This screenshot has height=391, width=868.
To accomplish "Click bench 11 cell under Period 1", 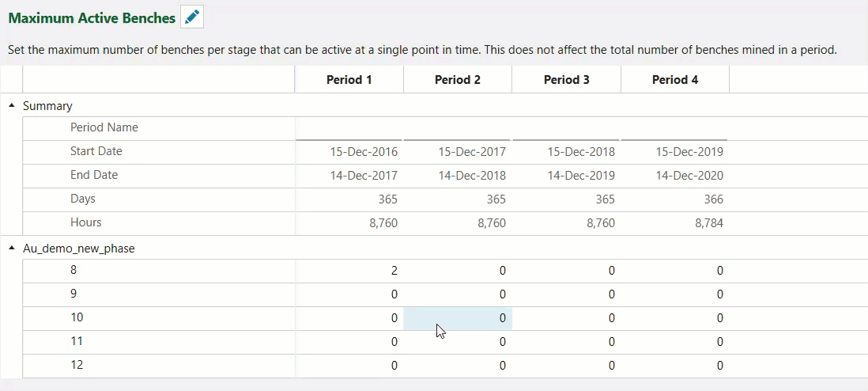I will pos(349,342).
